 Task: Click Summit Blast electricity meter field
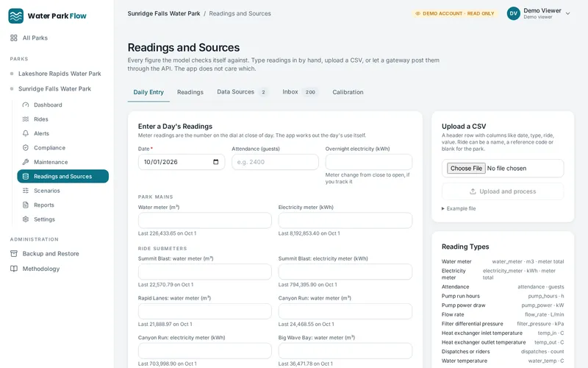coord(345,272)
